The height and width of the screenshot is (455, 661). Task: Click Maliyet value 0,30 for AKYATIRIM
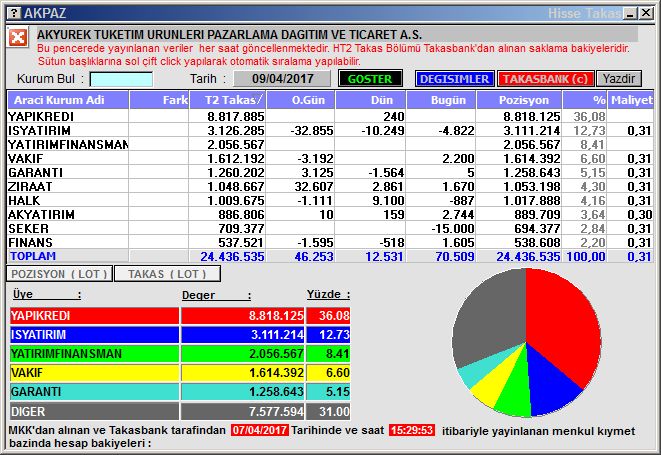[x=640, y=214]
